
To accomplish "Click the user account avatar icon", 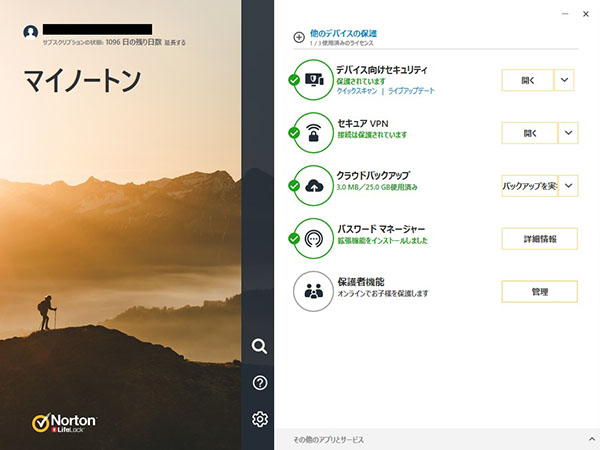I will [x=31, y=33].
